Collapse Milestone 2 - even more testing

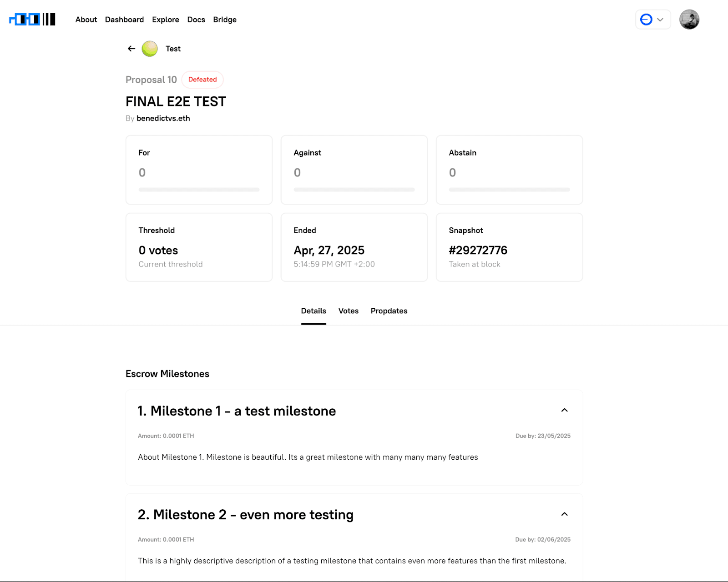point(565,514)
